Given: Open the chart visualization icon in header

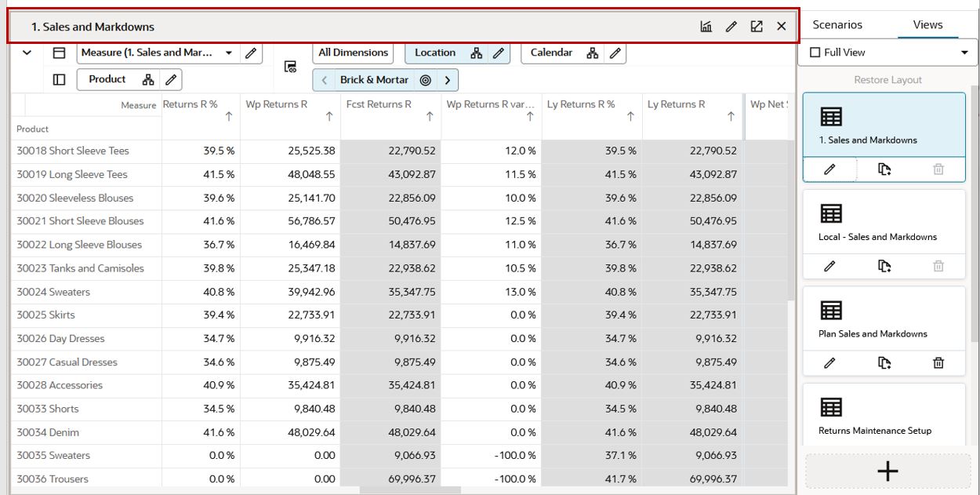Looking at the screenshot, I should (706, 26).
